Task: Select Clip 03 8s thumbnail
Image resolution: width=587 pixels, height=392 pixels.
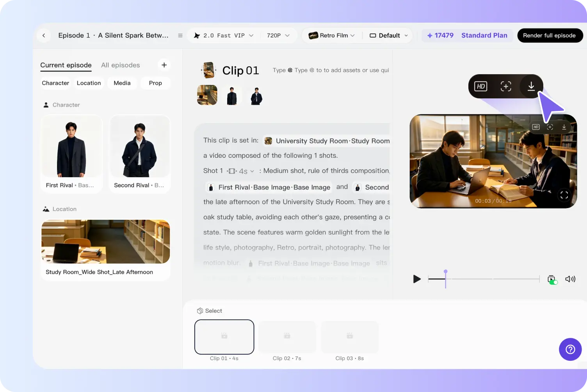Action: (350, 337)
